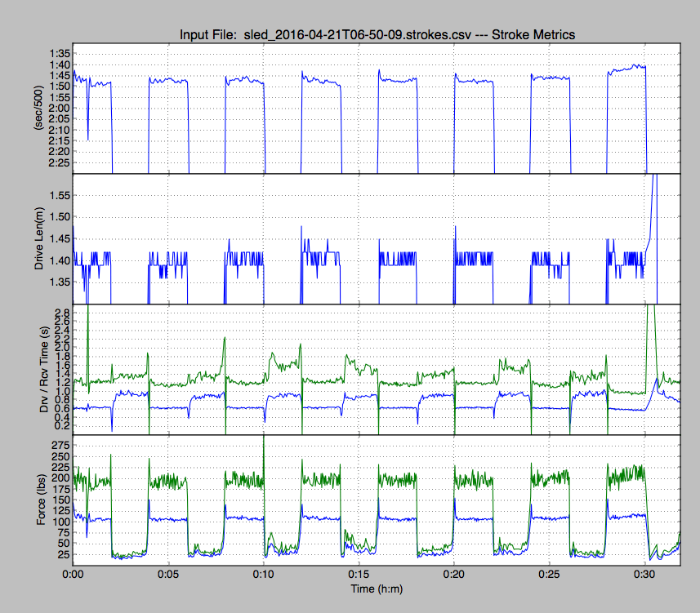Select the 1.35 tick on Drive Len axis

pyautogui.click(x=58, y=282)
